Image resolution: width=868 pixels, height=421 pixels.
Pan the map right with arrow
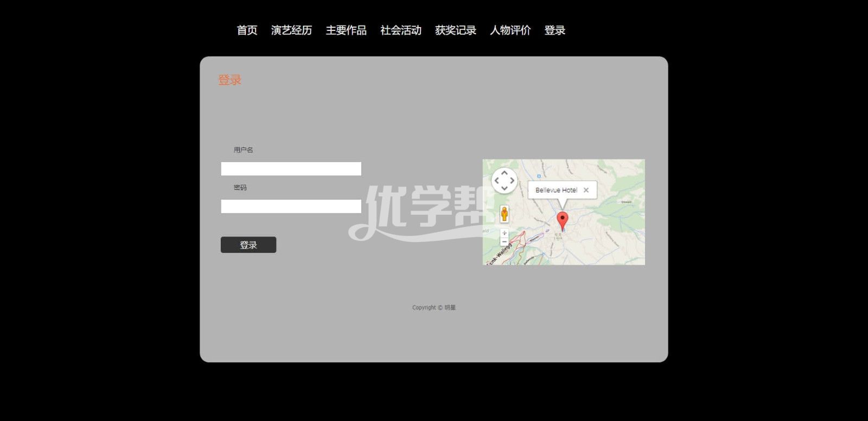coord(512,181)
